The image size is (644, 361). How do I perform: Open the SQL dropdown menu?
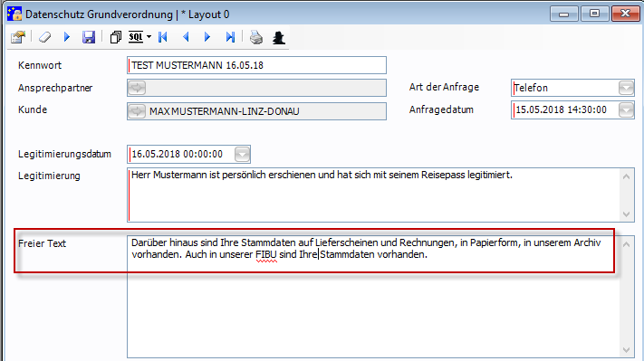(x=149, y=37)
